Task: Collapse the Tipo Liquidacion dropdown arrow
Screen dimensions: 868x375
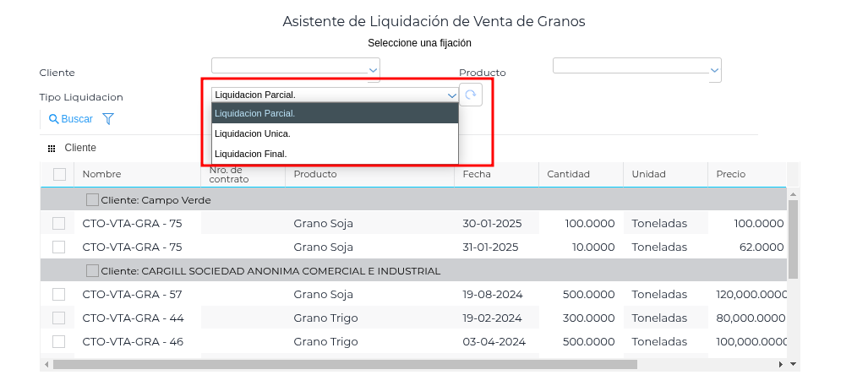Action: click(451, 95)
